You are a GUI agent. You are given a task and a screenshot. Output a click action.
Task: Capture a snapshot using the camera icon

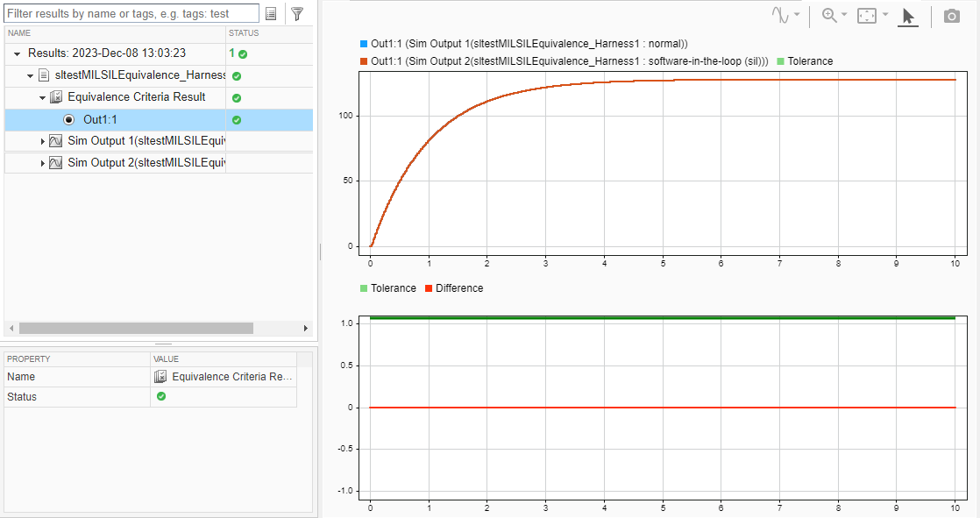click(951, 15)
